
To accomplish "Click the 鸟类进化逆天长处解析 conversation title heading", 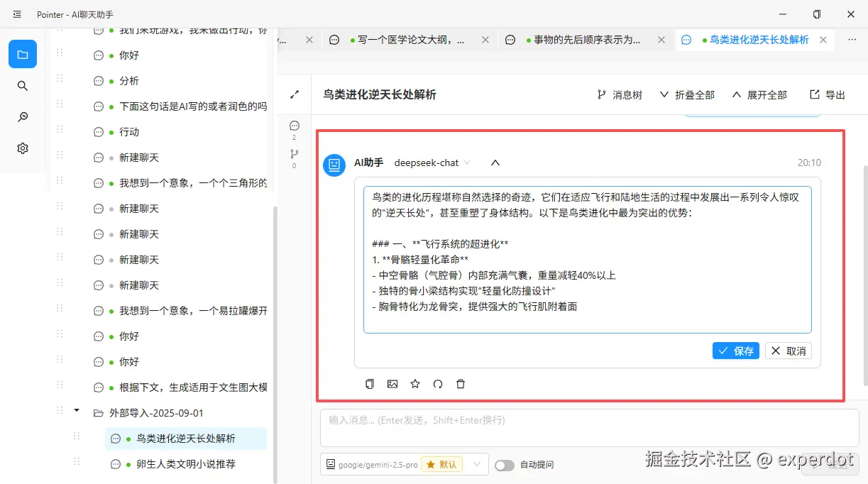I will point(380,94).
